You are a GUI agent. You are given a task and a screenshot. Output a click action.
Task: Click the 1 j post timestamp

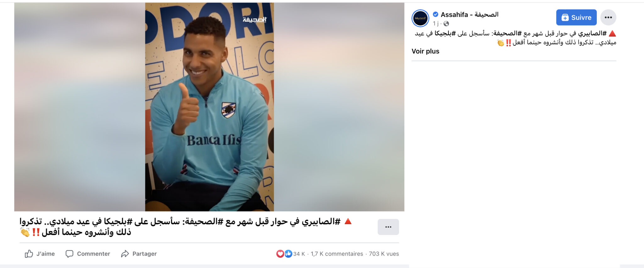point(436,24)
